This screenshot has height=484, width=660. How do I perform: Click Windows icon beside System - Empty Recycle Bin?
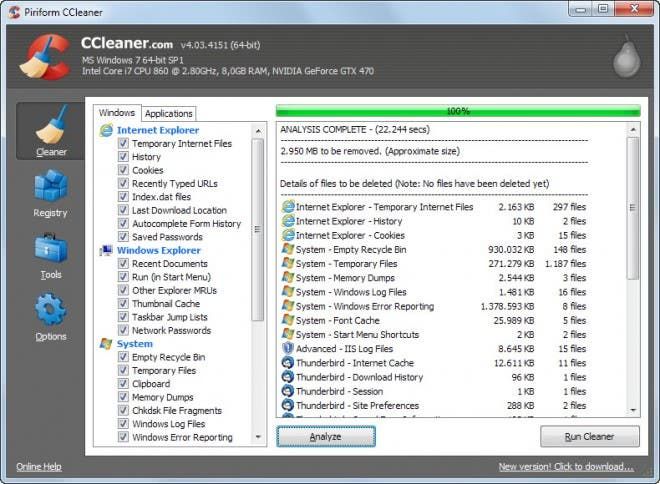[x=288, y=249]
